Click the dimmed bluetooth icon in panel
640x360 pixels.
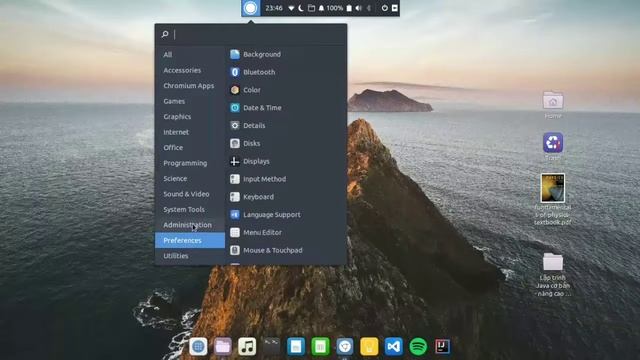[x=369, y=8]
